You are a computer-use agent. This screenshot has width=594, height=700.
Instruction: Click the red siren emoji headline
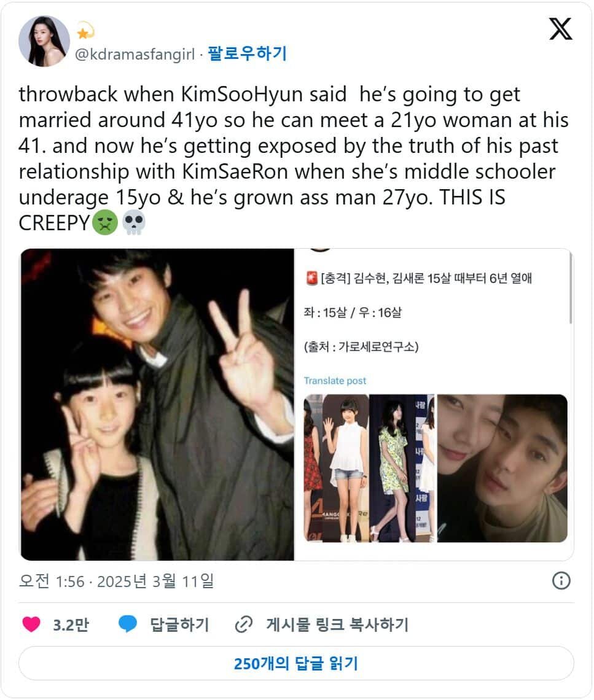pyautogui.click(x=311, y=278)
